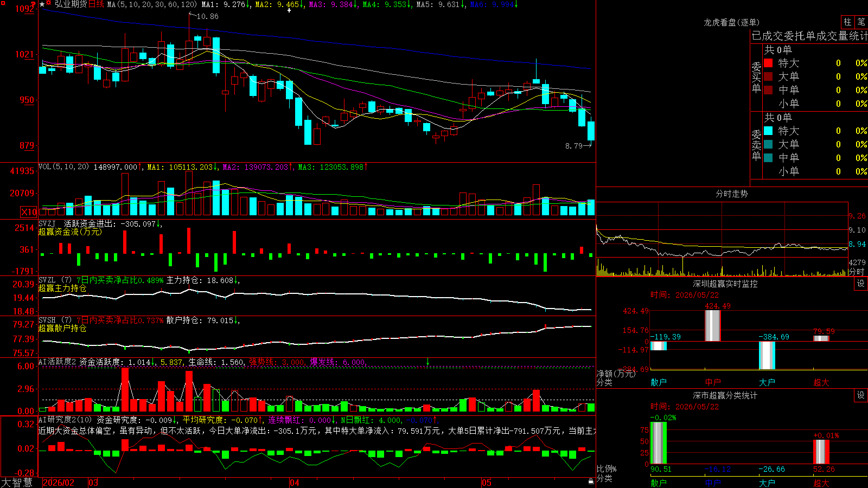Click the 05 month marker on timeline
The image size is (868, 488).
coord(487,483)
